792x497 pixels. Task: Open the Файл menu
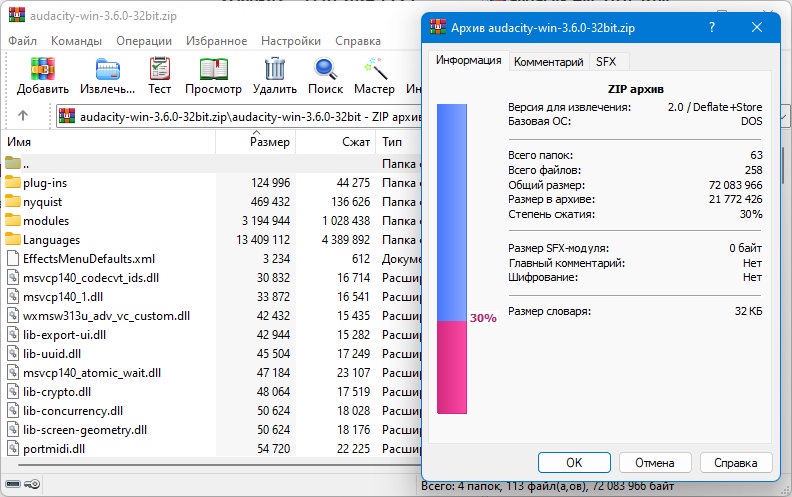22,41
